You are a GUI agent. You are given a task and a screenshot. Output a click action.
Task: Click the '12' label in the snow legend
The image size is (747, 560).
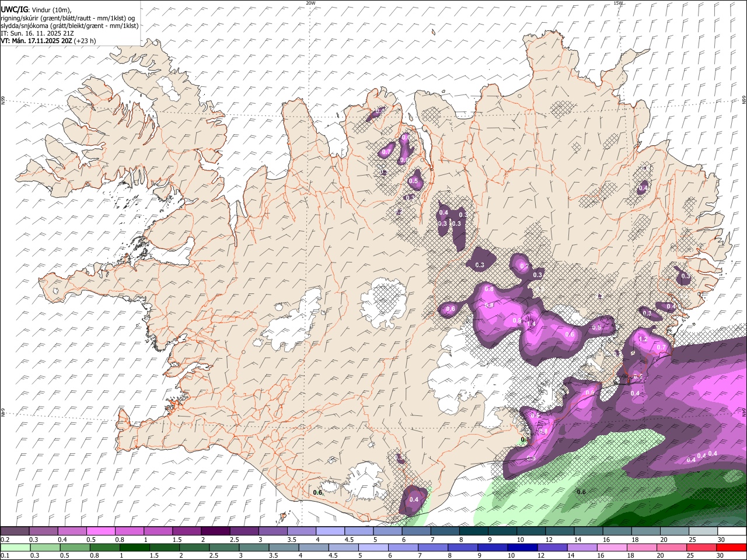(550, 540)
